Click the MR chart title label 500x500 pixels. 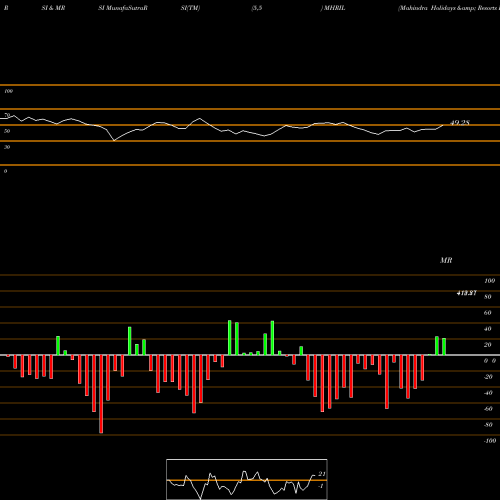pos(446,260)
